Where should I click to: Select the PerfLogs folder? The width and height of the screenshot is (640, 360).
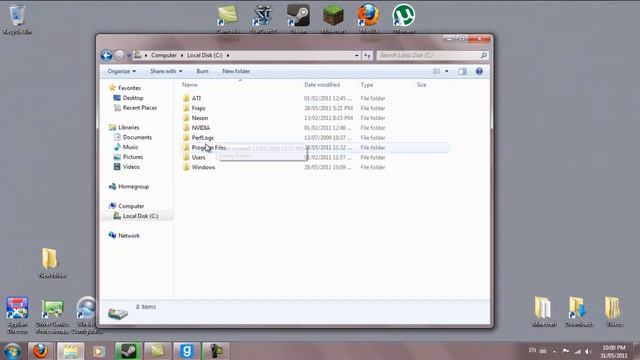pos(202,138)
